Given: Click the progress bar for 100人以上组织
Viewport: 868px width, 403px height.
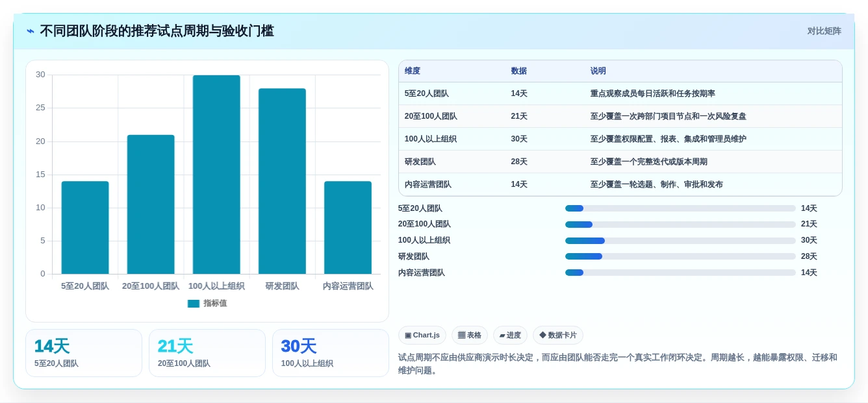Looking at the screenshot, I should 680,241.
